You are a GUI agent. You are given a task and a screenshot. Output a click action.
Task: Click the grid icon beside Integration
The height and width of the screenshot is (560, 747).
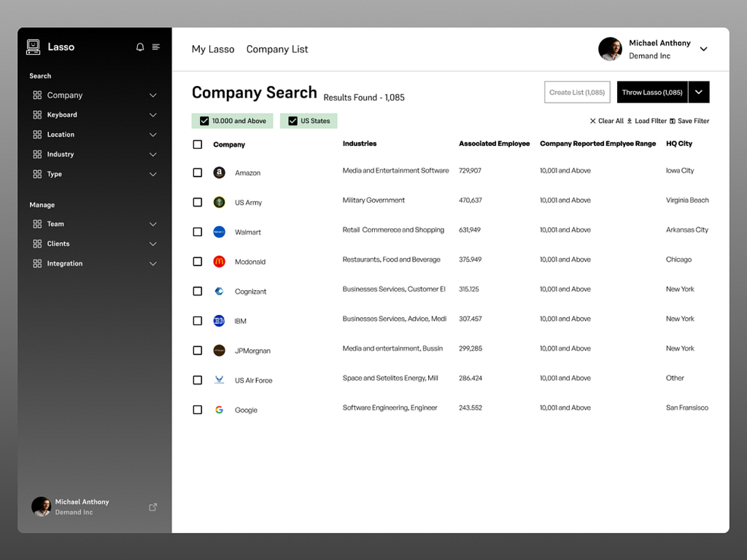click(x=37, y=264)
